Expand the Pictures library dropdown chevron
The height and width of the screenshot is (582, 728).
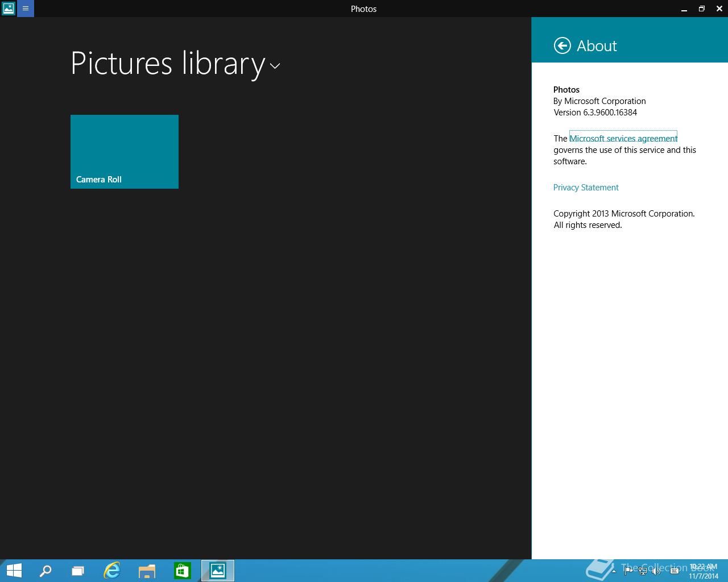pyautogui.click(x=275, y=66)
